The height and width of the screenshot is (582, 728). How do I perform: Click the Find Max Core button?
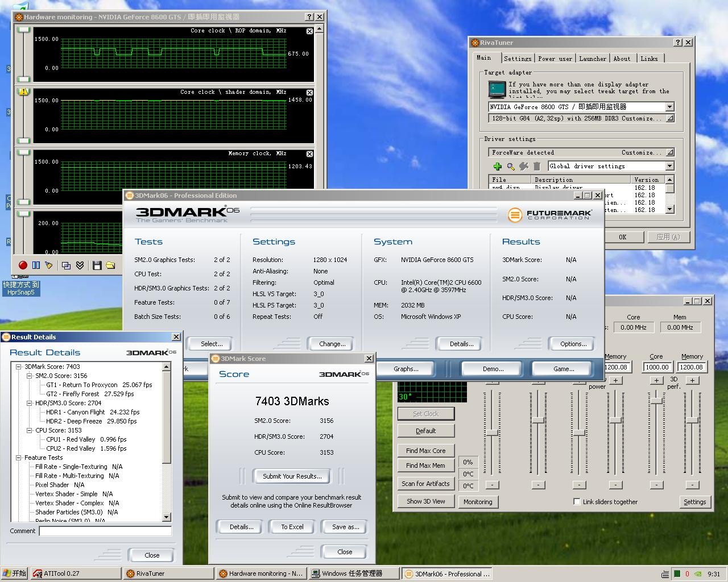(425, 451)
